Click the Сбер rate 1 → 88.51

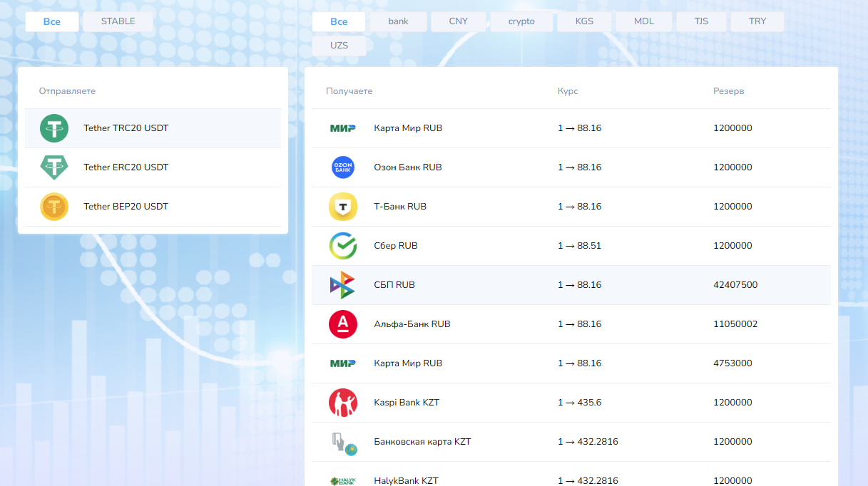pyautogui.click(x=579, y=246)
